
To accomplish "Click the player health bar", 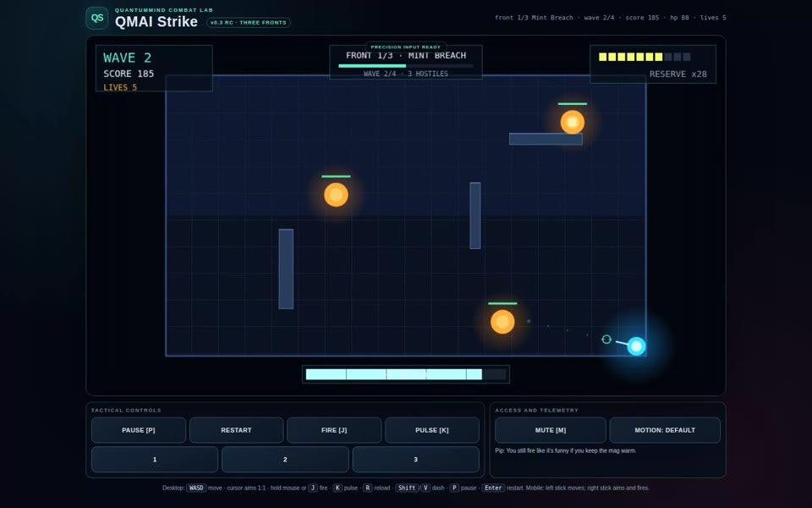I will 406,374.
